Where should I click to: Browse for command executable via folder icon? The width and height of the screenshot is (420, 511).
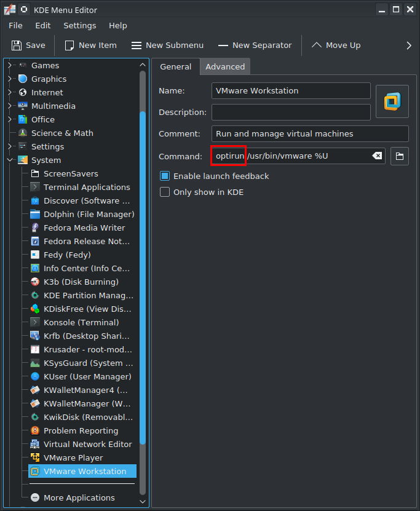pyautogui.click(x=400, y=156)
